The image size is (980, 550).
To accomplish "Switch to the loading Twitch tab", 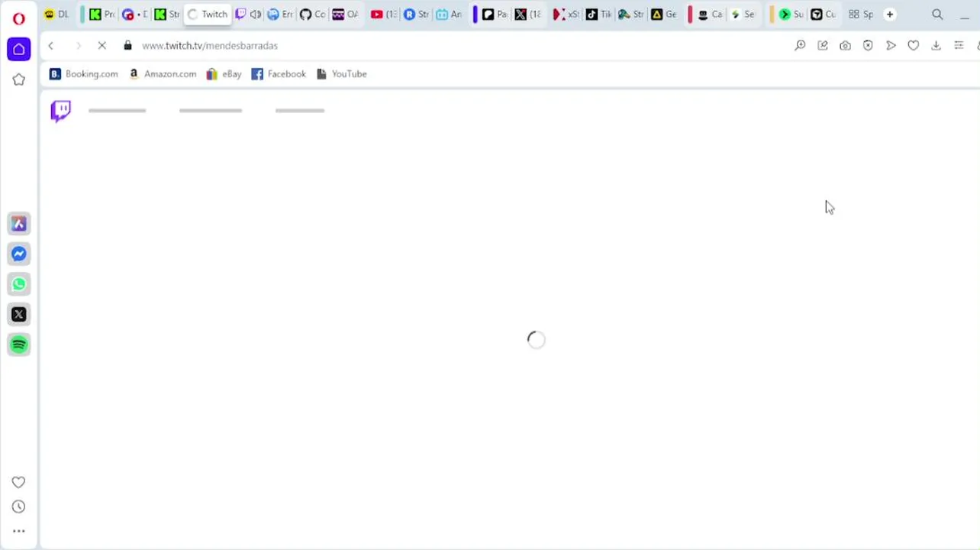I will 208,15.
